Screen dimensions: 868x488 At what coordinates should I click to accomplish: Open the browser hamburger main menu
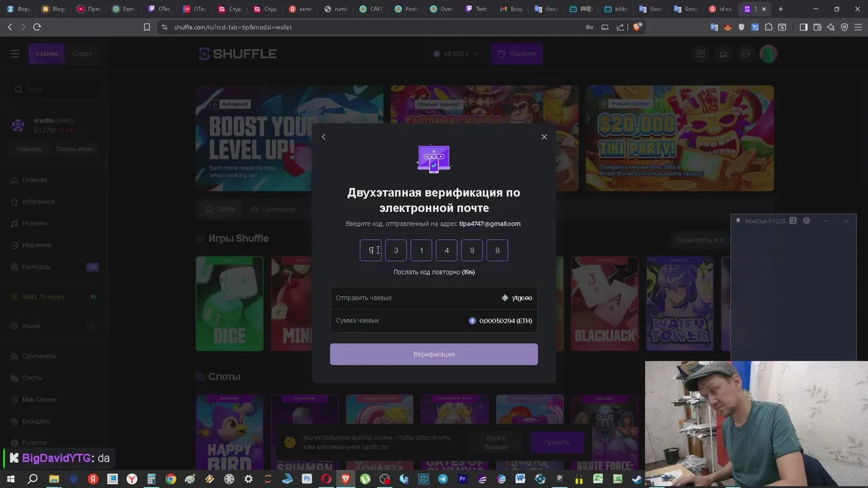pyautogui.click(x=858, y=27)
